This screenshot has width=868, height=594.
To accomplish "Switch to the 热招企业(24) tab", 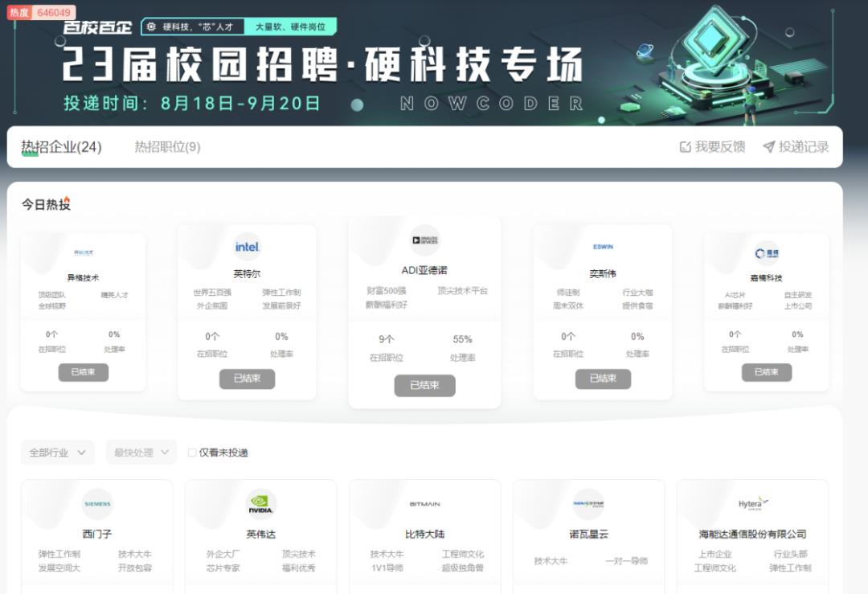I will [x=61, y=147].
